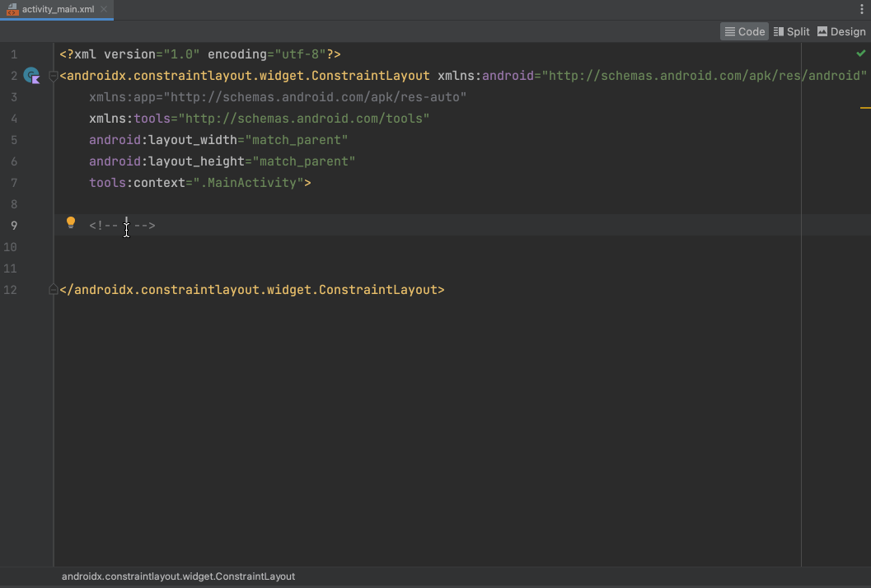Switch to Code view mode

click(744, 31)
